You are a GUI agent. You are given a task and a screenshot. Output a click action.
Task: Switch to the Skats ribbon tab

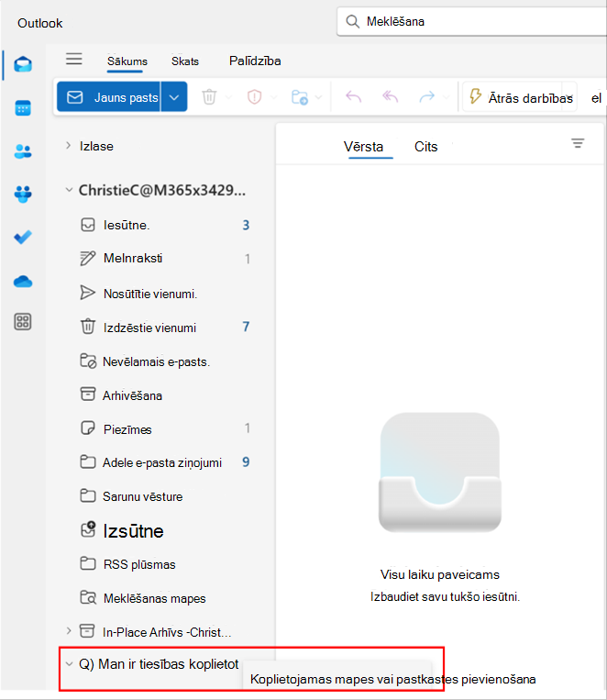coord(185,61)
